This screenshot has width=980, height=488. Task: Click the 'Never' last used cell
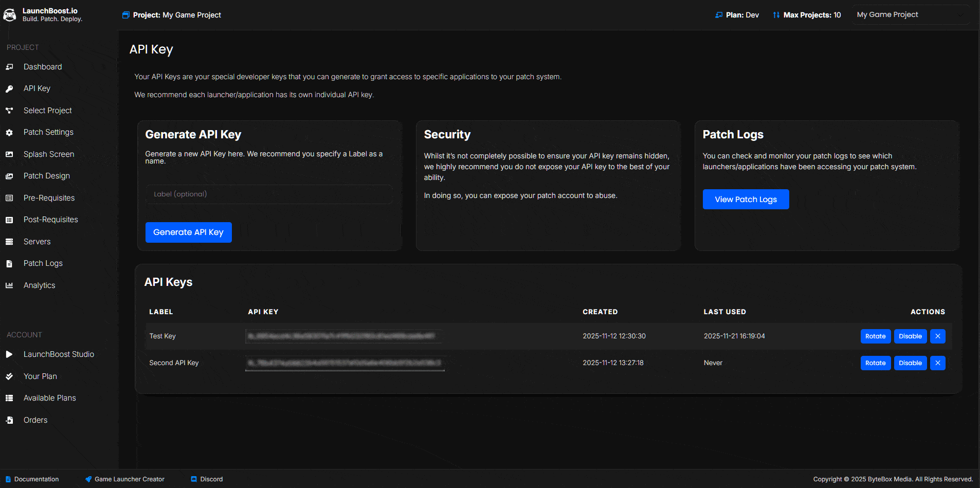click(713, 363)
